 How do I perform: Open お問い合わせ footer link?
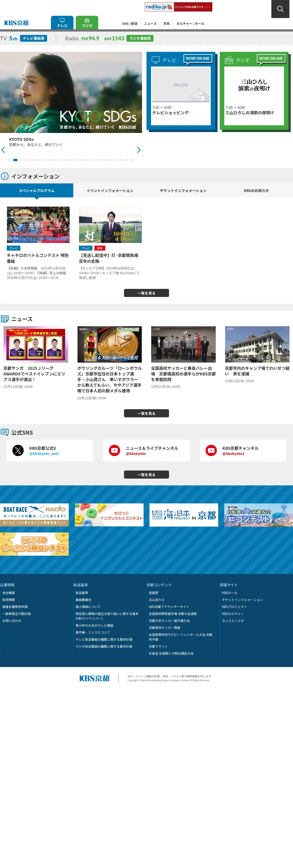click(x=11, y=621)
